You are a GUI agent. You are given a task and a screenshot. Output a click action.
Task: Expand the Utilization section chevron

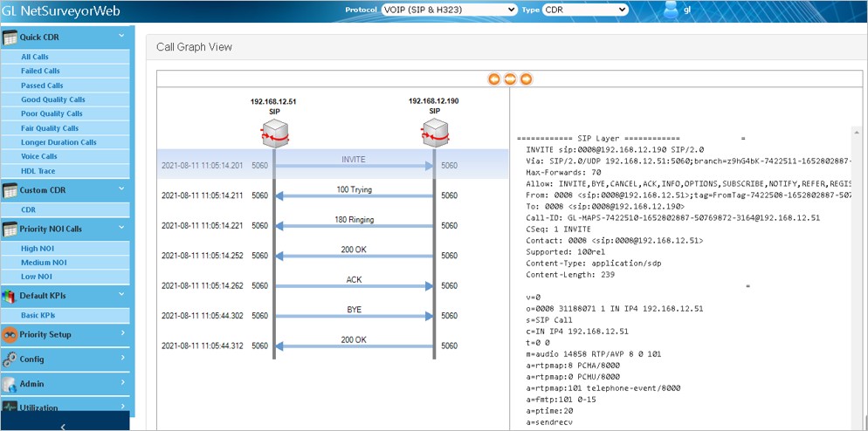(x=122, y=406)
